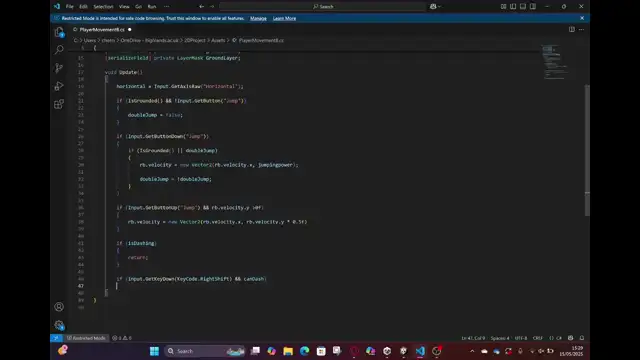Click Users in the breadcrumb path
This screenshot has height=360, width=640.
(90, 40)
